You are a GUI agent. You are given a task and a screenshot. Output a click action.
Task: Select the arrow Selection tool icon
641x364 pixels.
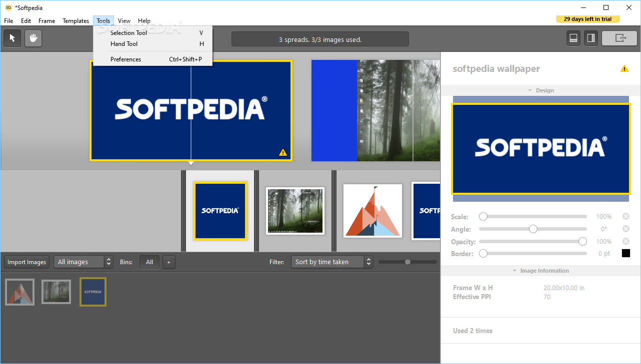[x=12, y=38]
